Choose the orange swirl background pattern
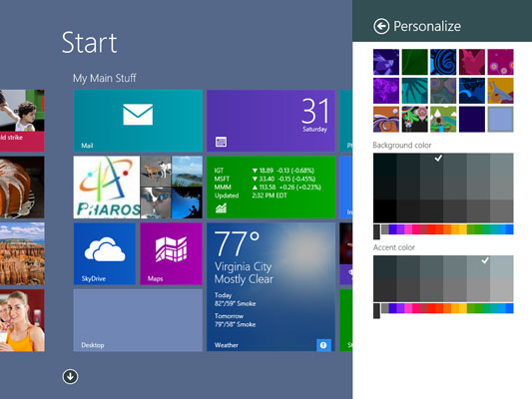This screenshot has height=399, width=532. 386,119
